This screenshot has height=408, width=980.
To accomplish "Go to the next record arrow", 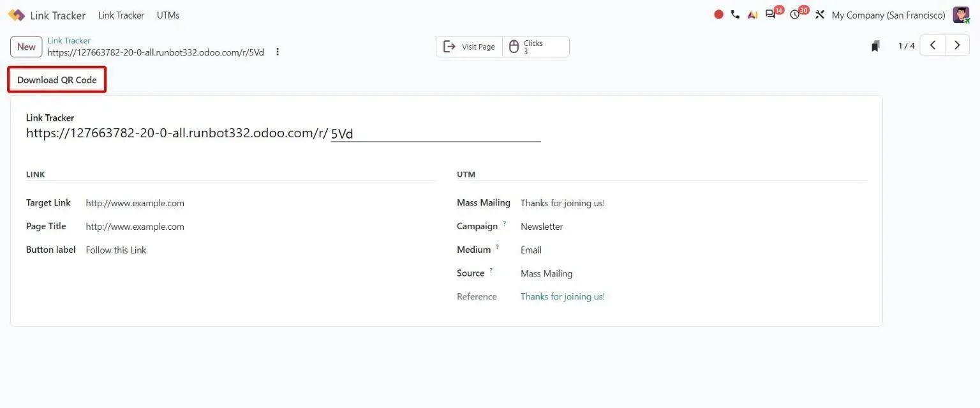I will pyautogui.click(x=957, y=45).
